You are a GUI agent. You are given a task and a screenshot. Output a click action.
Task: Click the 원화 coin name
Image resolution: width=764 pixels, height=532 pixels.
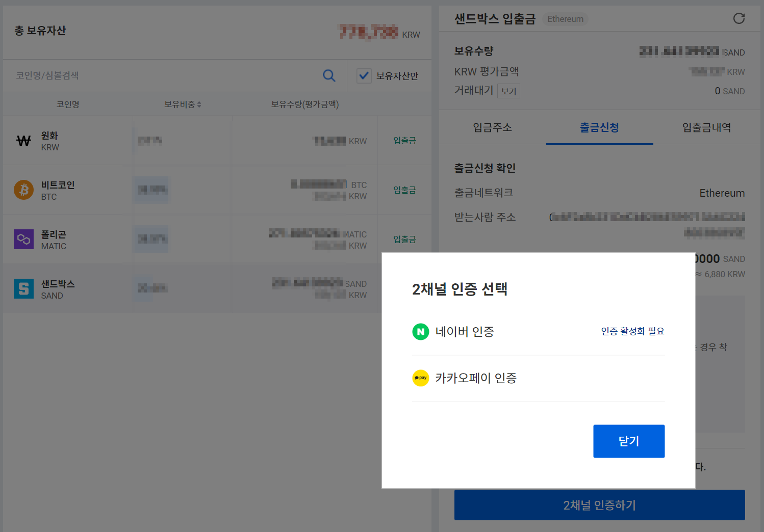(49, 136)
